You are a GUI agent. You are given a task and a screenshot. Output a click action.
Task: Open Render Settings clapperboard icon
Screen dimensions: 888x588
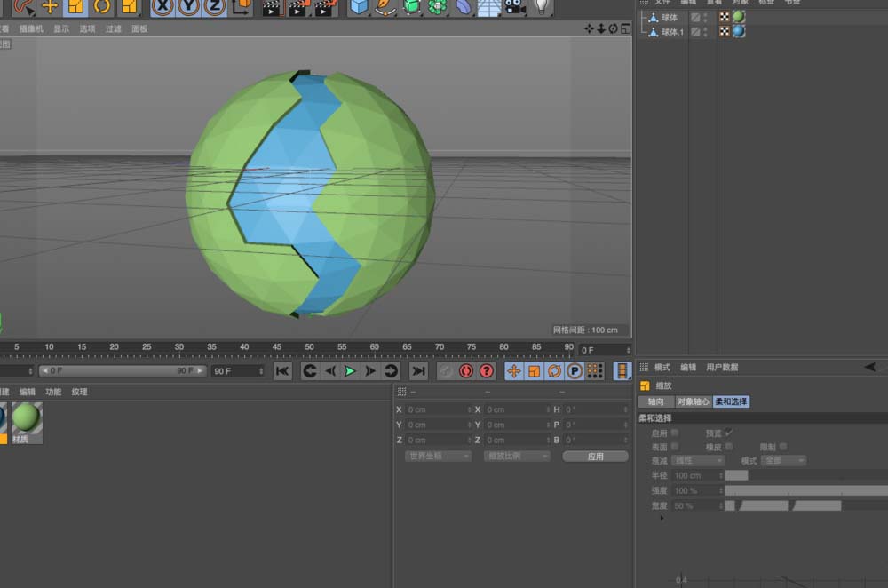325,7
